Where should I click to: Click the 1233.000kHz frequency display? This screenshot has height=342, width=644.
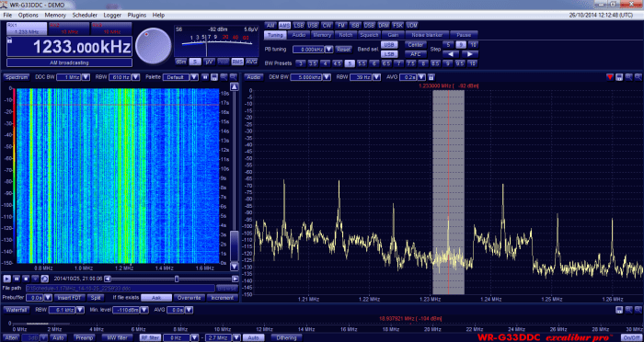[x=69, y=46]
